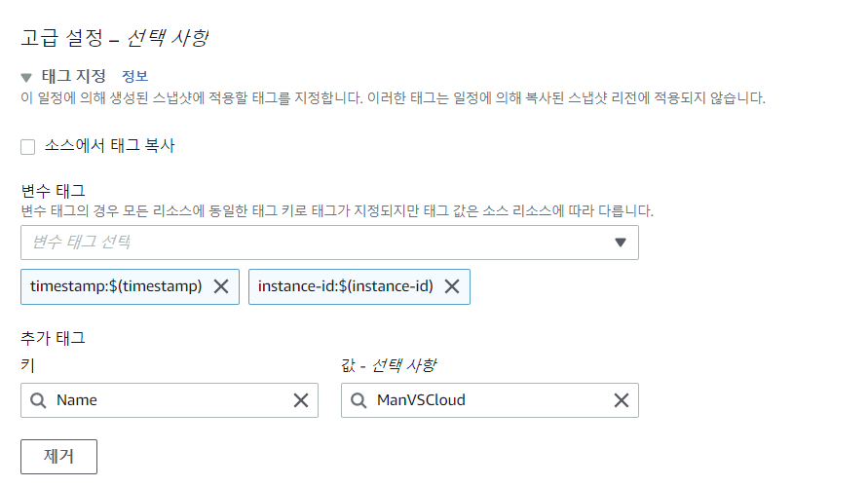Click the search icon in the Name field
The width and height of the screenshot is (868, 487).
coord(38,400)
